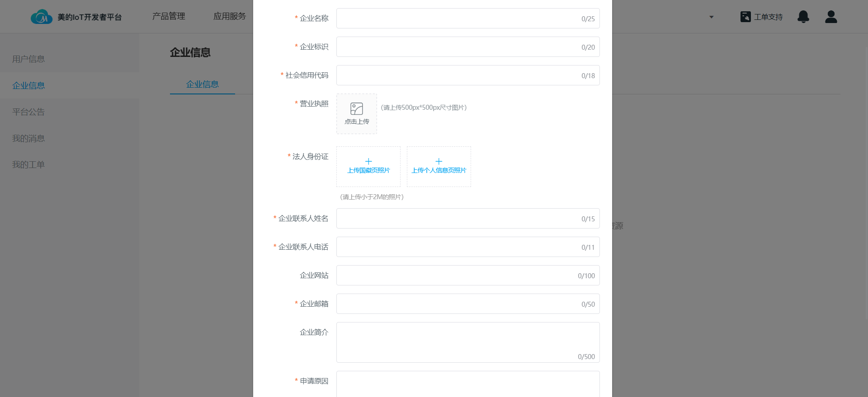This screenshot has width=868, height=397.
Task: Click into the 社会信用代码 field
Action: coord(457,75)
